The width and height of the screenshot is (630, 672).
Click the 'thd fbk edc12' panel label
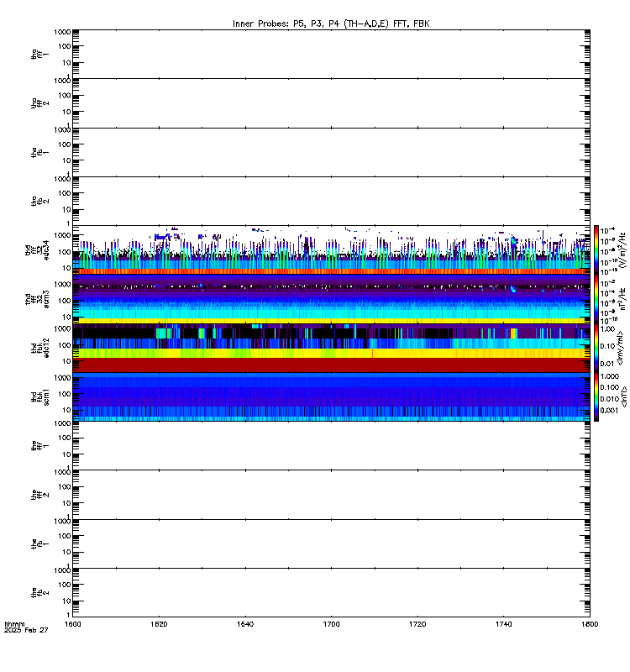click(x=39, y=348)
